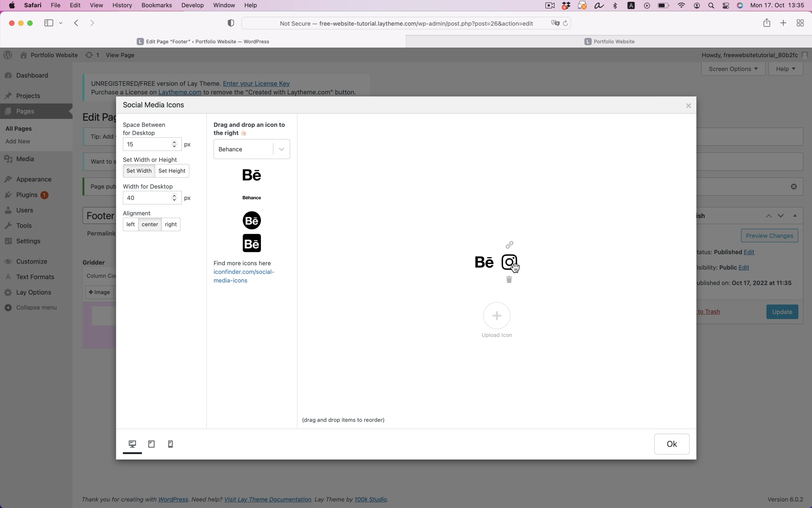This screenshot has height=508, width=812.
Task: Click the added Behance icon in preview
Action: (484, 262)
